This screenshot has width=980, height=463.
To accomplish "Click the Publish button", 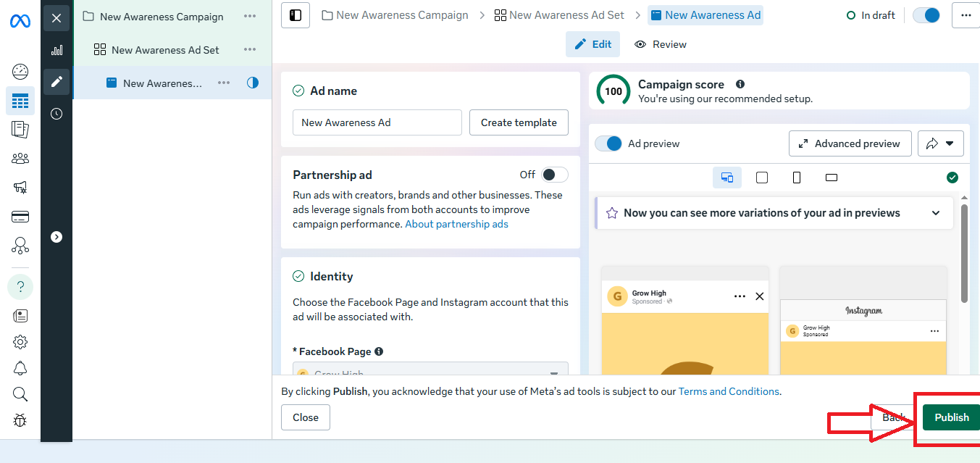I will click(x=951, y=417).
